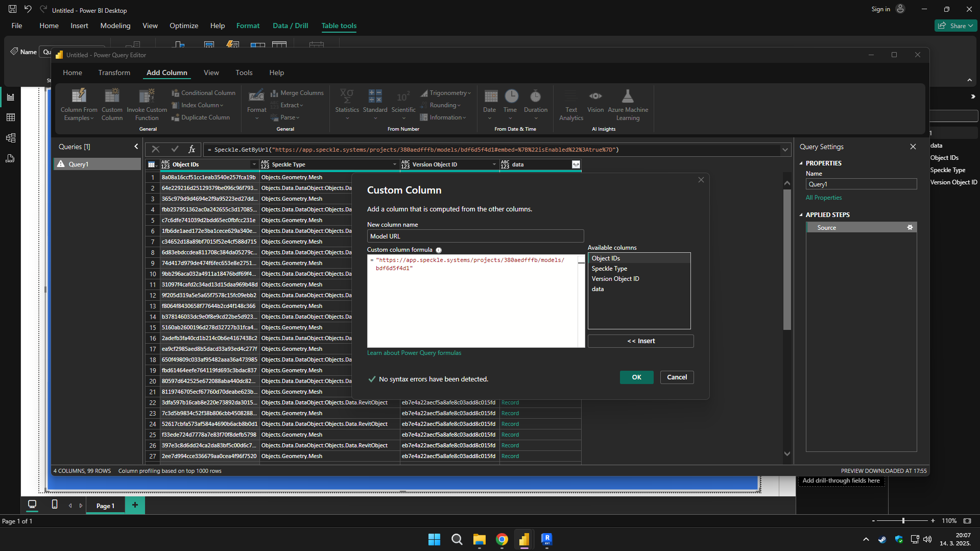Click the Custom Column ribbon icon
980x551 pixels.
point(112,96)
